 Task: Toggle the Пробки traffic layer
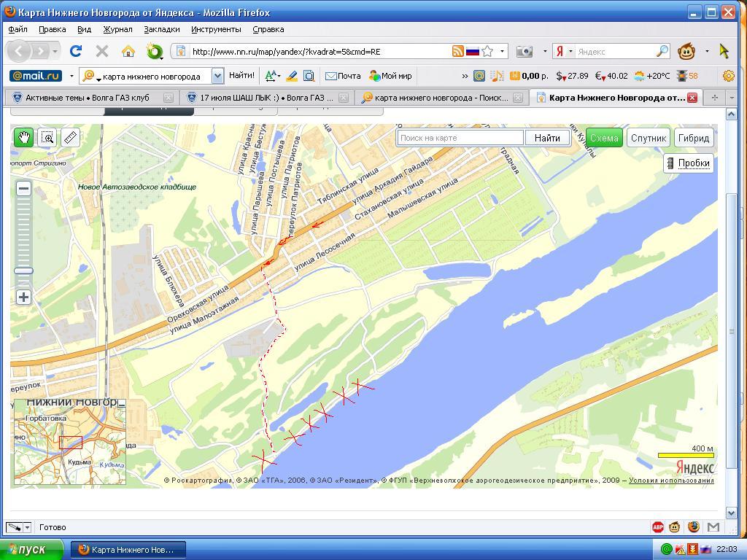[688, 163]
